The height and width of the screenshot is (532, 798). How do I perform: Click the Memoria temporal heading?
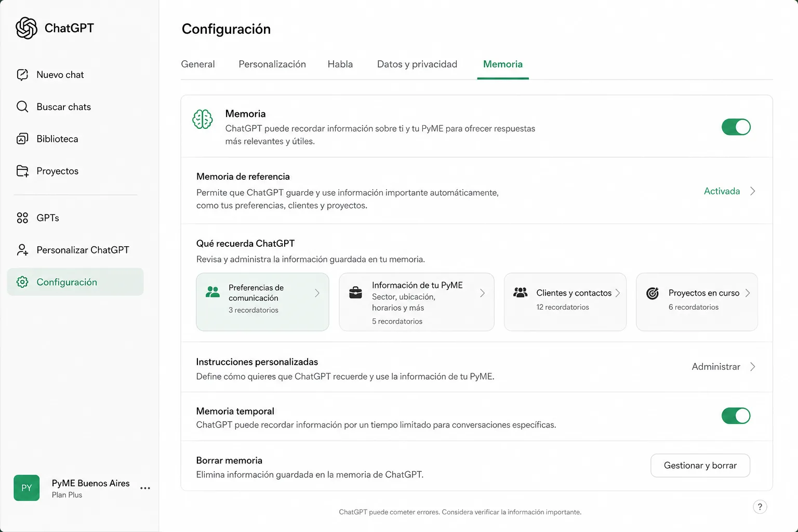click(235, 411)
